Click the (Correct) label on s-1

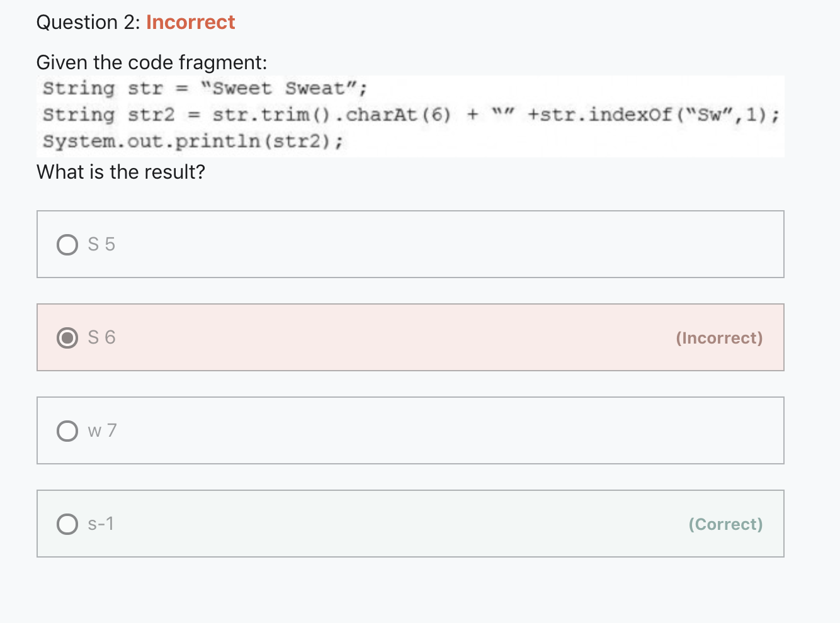[x=725, y=524]
